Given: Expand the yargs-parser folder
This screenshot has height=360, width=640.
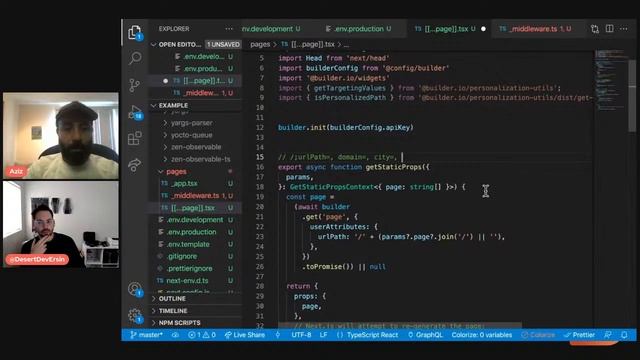Looking at the screenshot, I should 191,122.
